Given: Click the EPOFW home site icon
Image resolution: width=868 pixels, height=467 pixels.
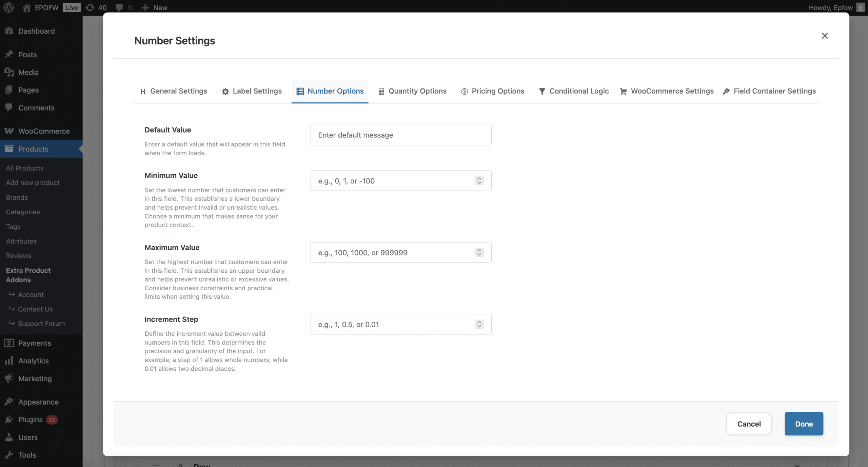Looking at the screenshot, I should coord(27,7).
